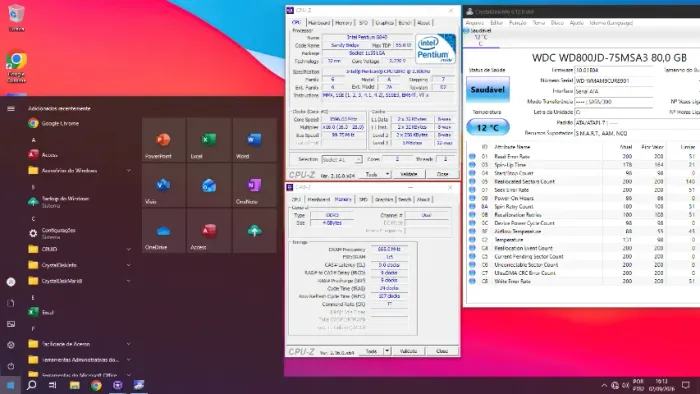Open Task View on the taskbar
700x394 pixels.
click(53, 385)
